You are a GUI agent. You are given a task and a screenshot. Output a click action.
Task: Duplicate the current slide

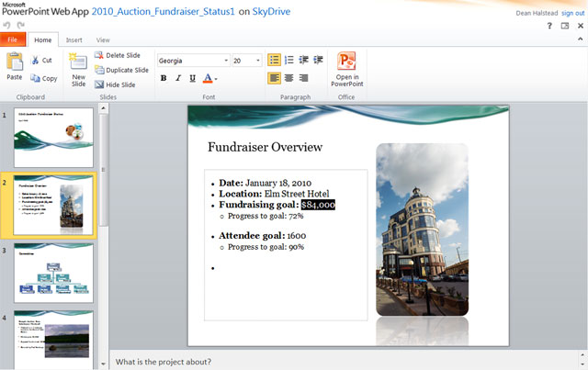tap(121, 70)
